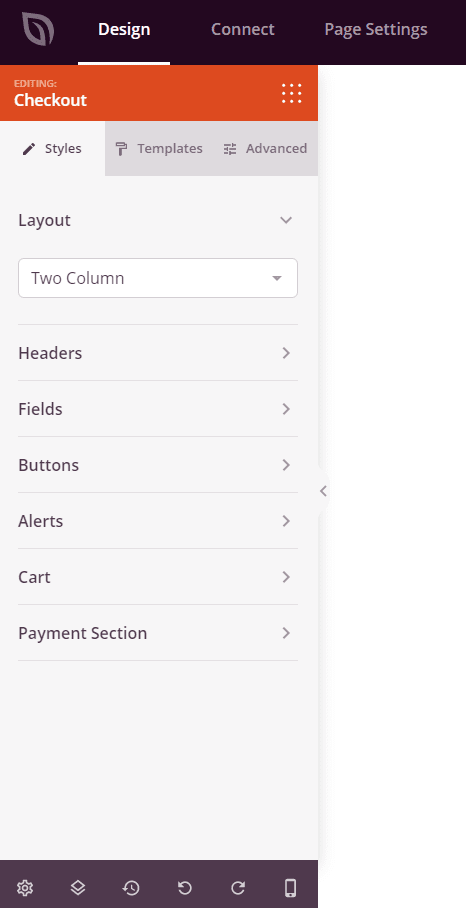Open the Connect top menu
This screenshot has height=908, width=466.
[243, 30]
